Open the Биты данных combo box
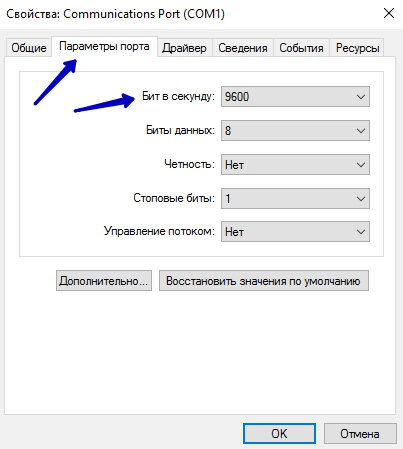The image size is (403, 449). coord(295,130)
